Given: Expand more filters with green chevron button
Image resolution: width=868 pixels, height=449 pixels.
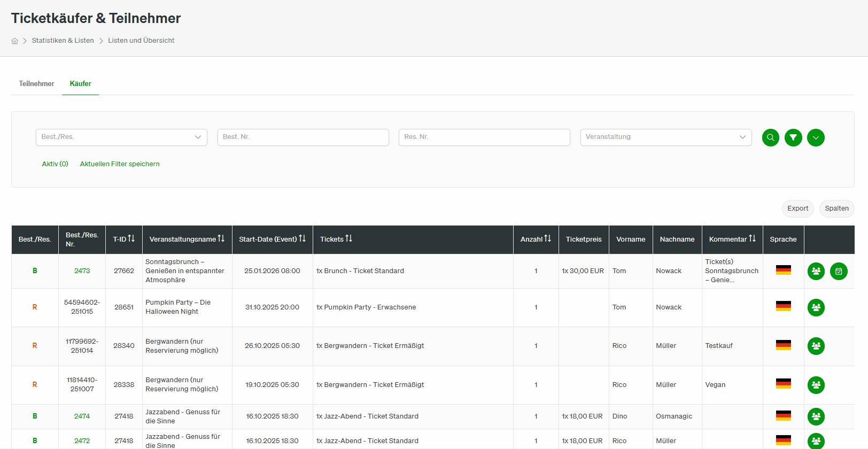Looking at the screenshot, I should coord(816,137).
